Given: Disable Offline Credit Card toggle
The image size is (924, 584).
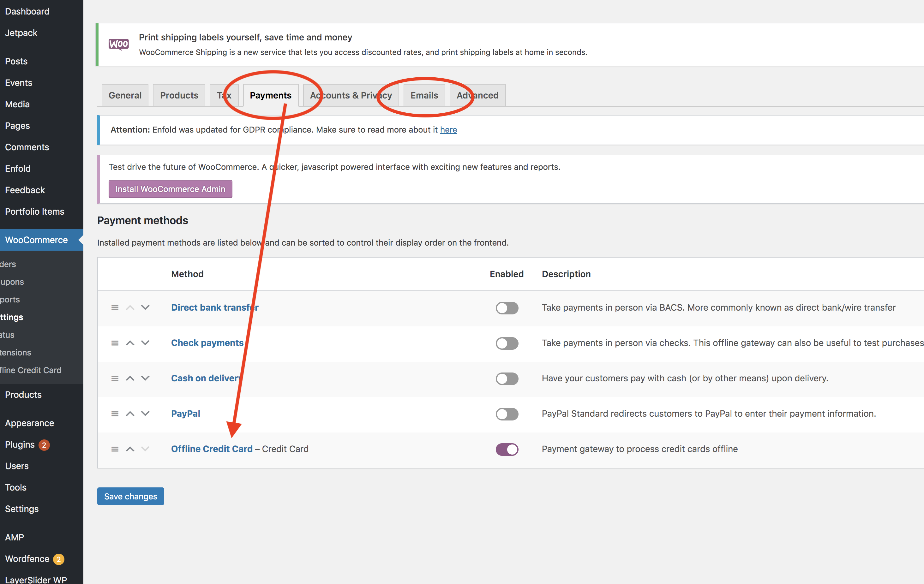Looking at the screenshot, I should click(507, 449).
